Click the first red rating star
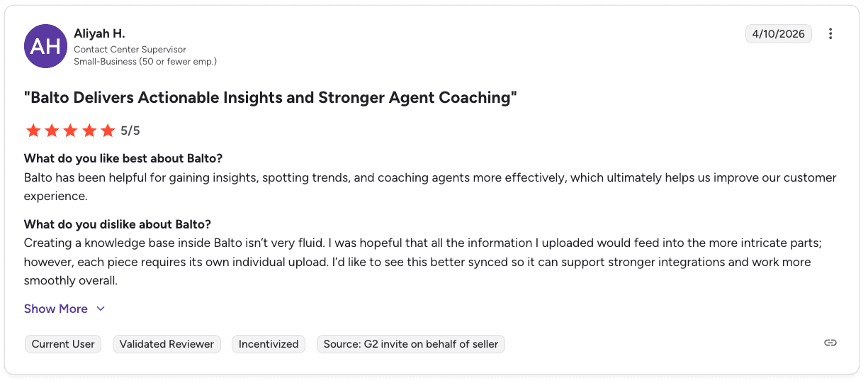 [x=33, y=131]
